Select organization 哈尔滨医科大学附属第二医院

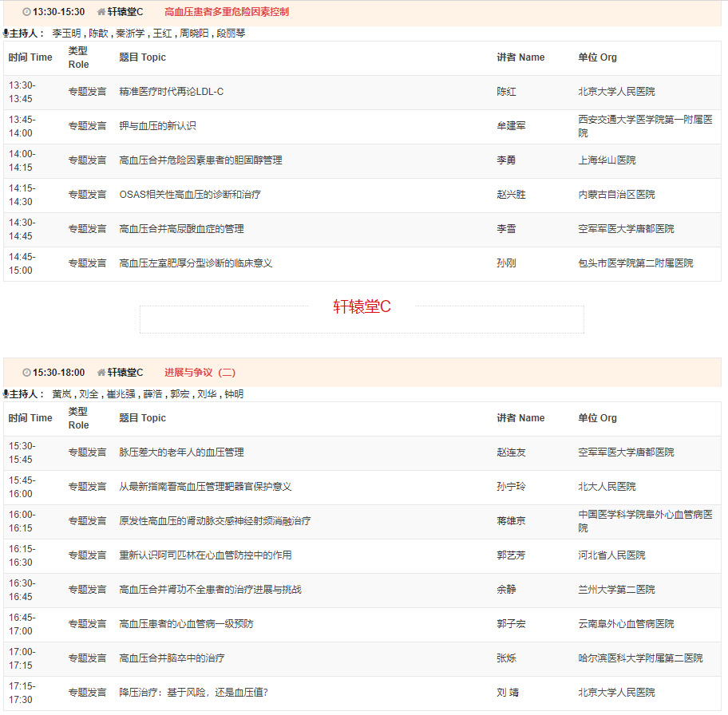click(640, 659)
